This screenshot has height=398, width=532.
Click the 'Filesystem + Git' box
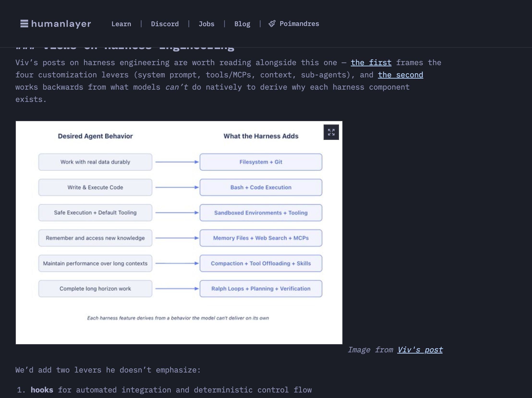(261, 162)
